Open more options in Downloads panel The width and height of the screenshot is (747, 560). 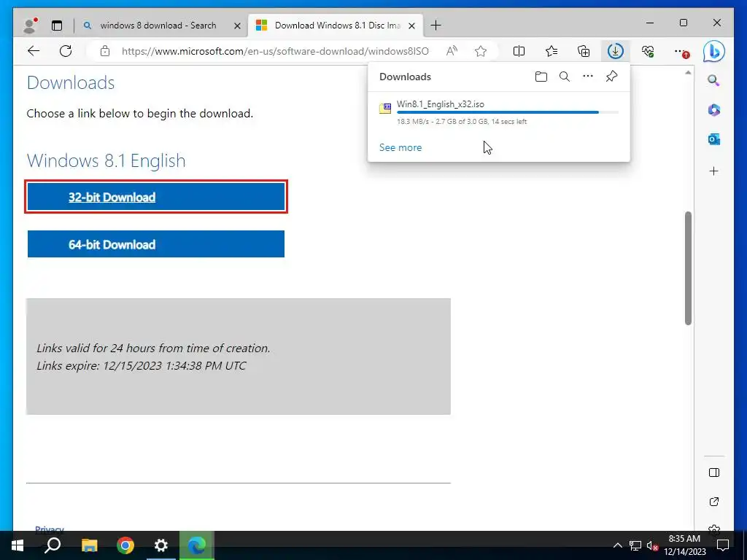pyautogui.click(x=588, y=76)
